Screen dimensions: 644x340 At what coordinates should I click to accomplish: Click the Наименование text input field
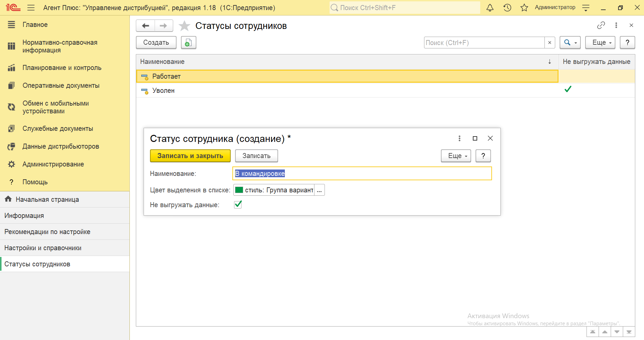[362, 174]
